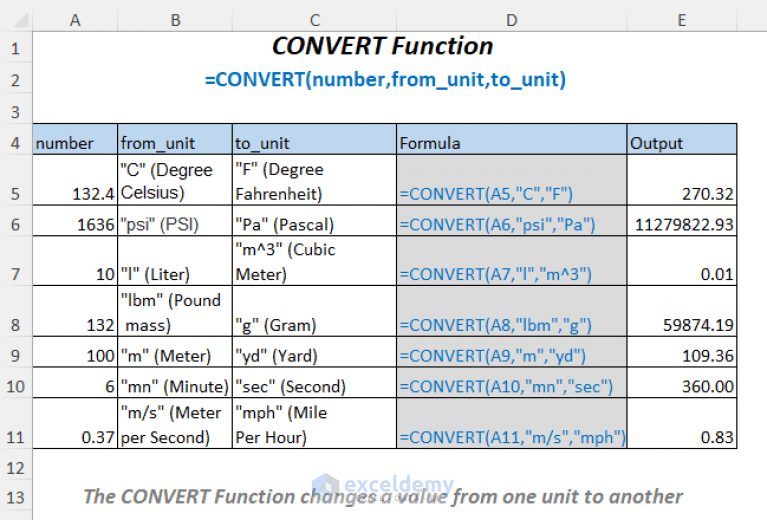
Task: Select the cell containing 100
Action: pos(75,352)
